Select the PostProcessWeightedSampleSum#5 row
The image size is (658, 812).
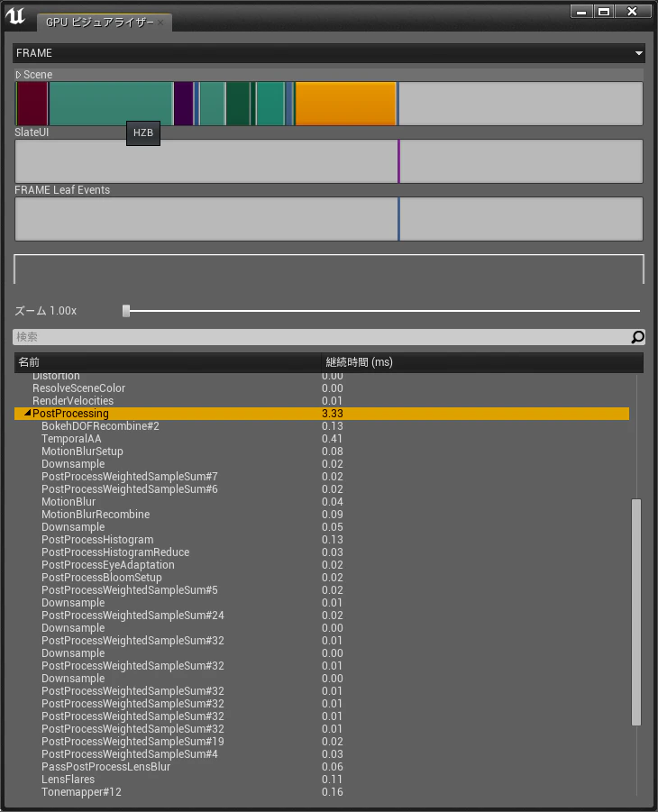(x=321, y=589)
